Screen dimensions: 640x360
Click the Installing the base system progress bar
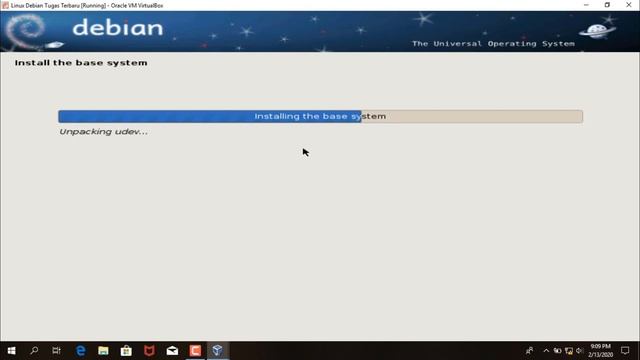[320, 116]
